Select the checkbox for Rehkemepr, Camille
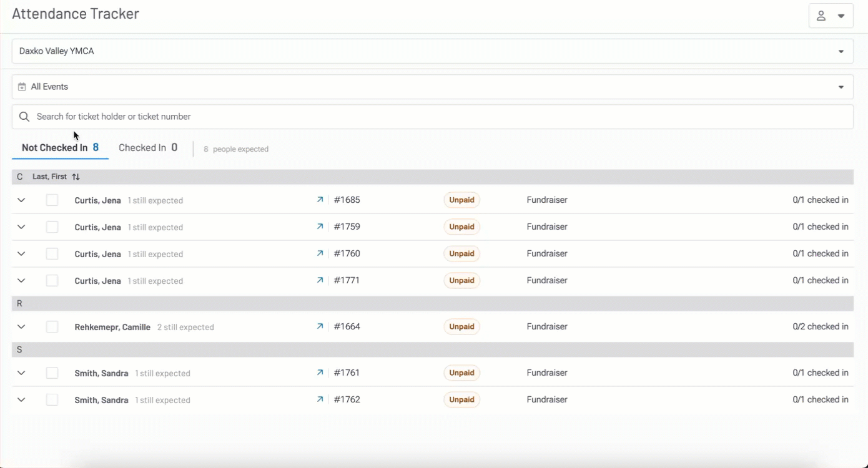This screenshot has width=868, height=468. click(x=52, y=327)
